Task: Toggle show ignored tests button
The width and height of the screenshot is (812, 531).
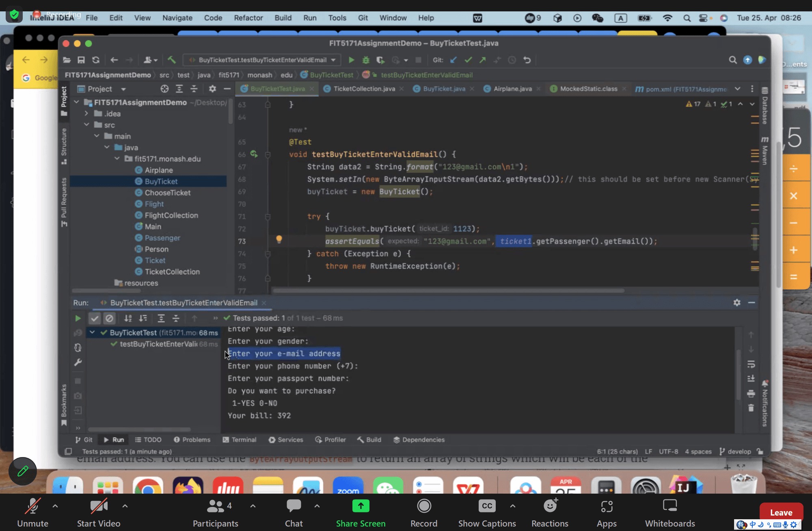Action: click(x=109, y=318)
